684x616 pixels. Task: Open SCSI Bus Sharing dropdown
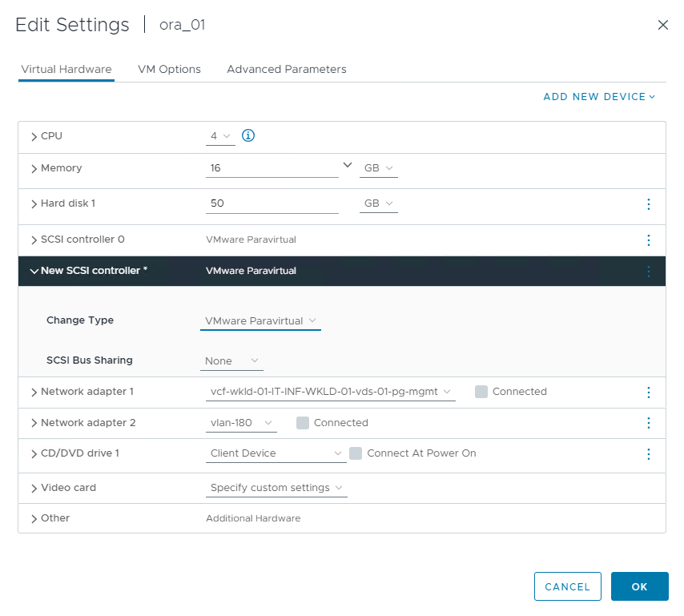231,361
